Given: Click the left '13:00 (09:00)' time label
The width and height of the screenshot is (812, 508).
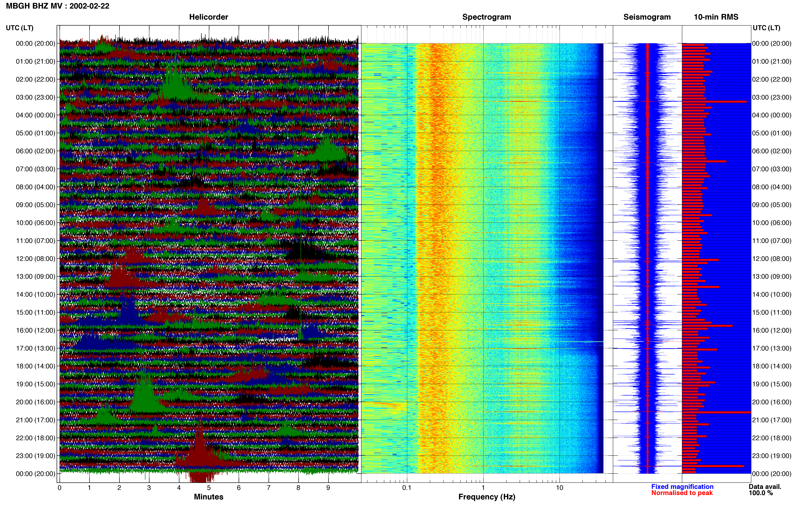Looking at the screenshot, I should point(36,277).
